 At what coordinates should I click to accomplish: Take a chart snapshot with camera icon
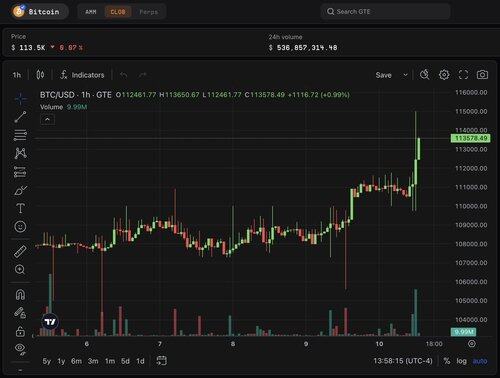[482, 75]
